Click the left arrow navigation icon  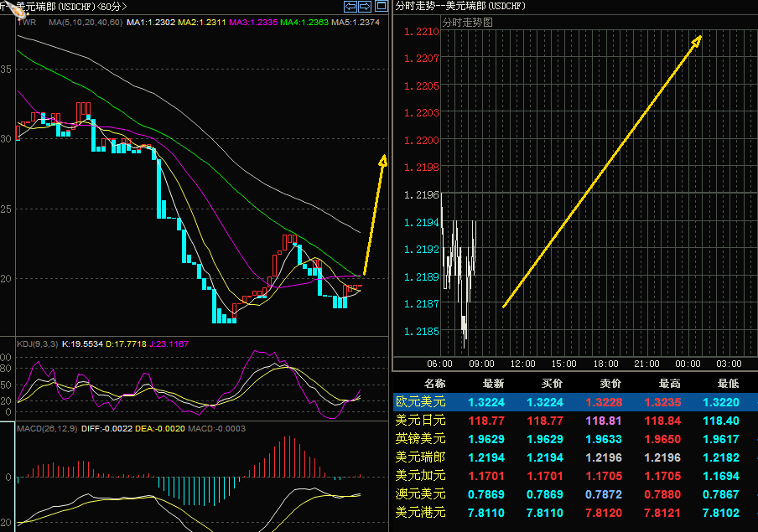pos(351,6)
